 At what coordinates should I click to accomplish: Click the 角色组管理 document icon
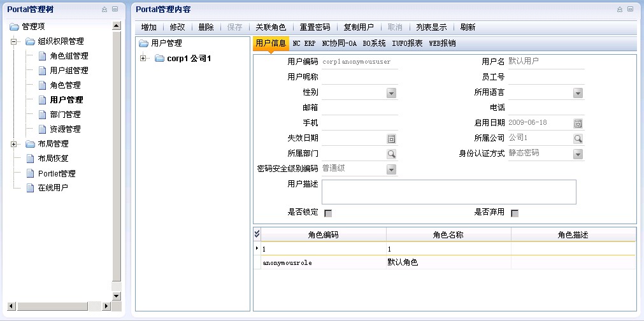click(42, 56)
